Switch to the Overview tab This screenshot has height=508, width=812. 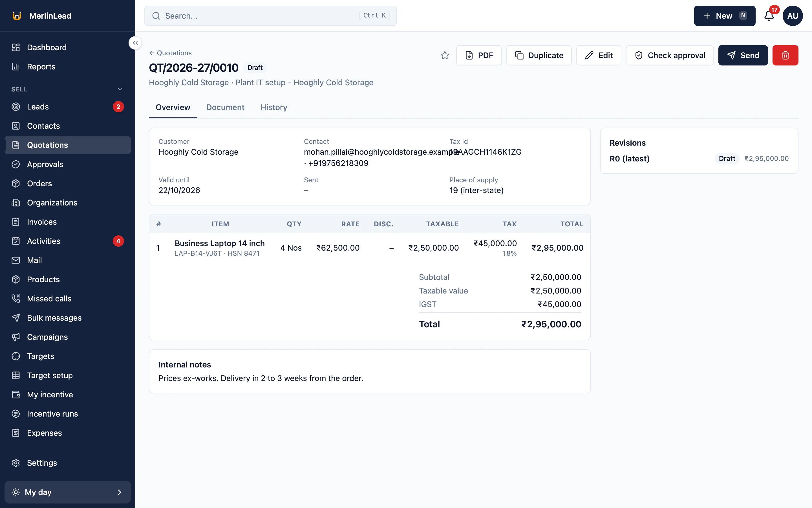pyautogui.click(x=173, y=107)
